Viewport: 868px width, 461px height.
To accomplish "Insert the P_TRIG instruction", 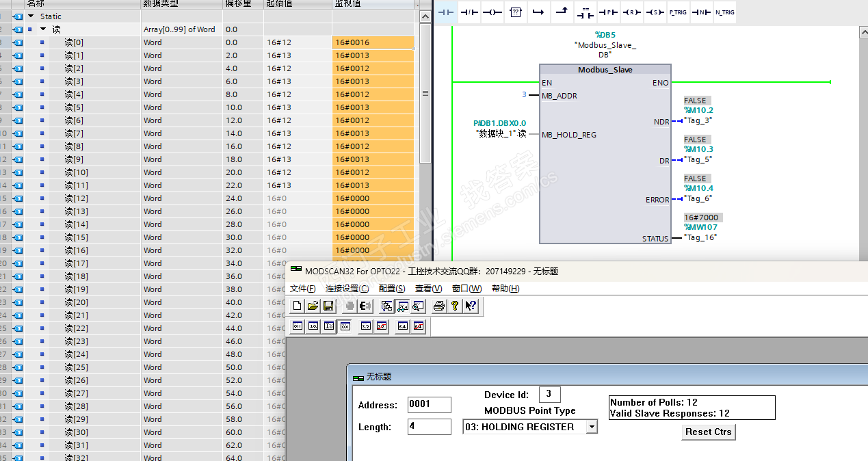I will [678, 12].
